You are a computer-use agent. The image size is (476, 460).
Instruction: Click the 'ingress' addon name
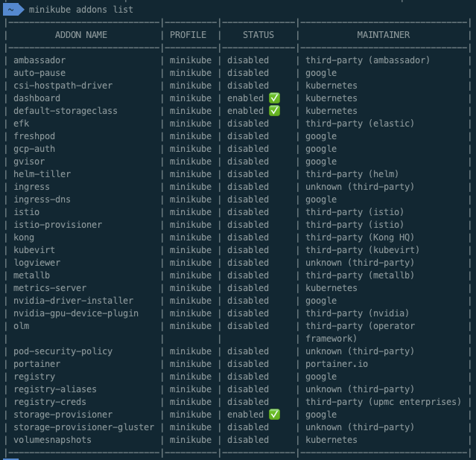(31, 187)
